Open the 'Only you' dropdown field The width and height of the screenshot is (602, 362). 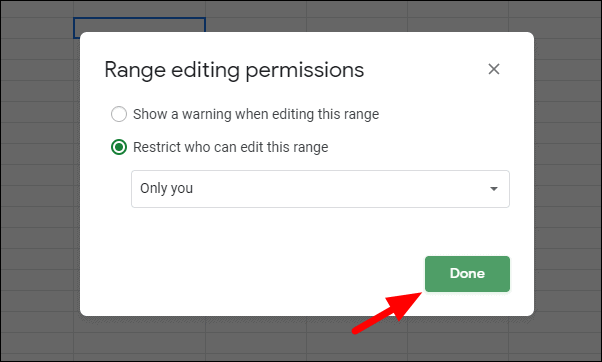(x=320, y=189)
